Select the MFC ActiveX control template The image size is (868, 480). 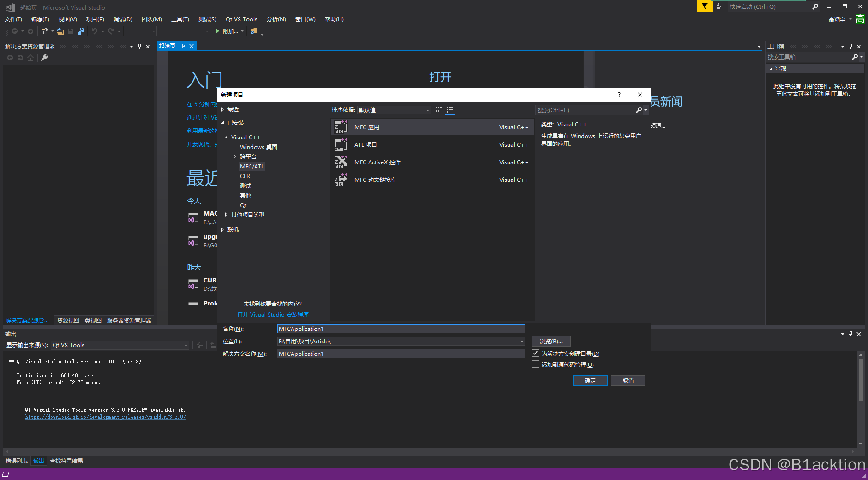point(433,162)
